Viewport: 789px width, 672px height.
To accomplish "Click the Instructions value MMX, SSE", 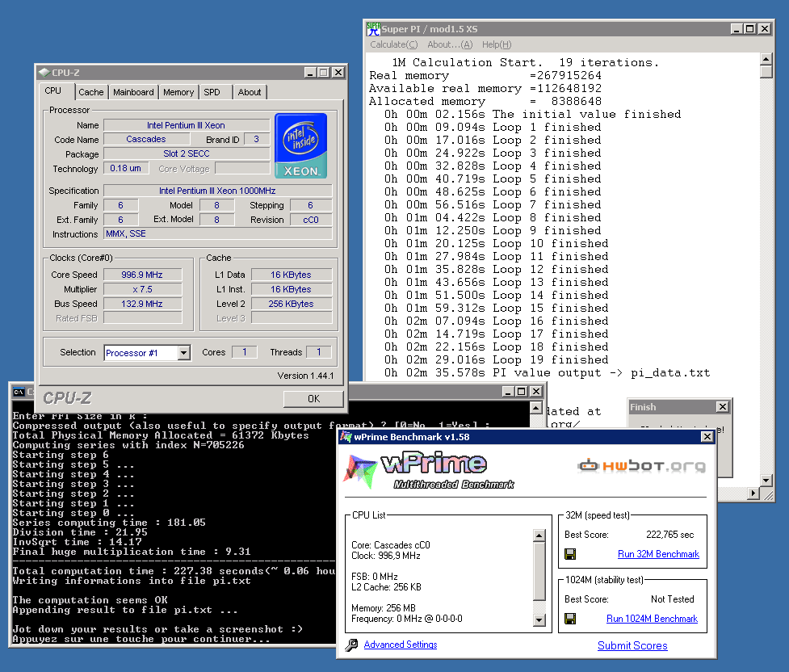I will pos(217,233).
